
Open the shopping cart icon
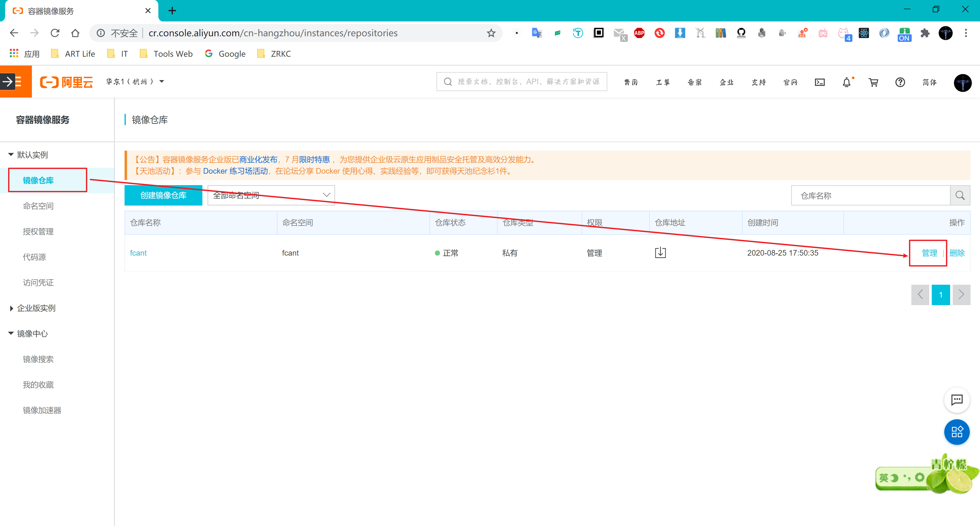click(x=873, y=82)
